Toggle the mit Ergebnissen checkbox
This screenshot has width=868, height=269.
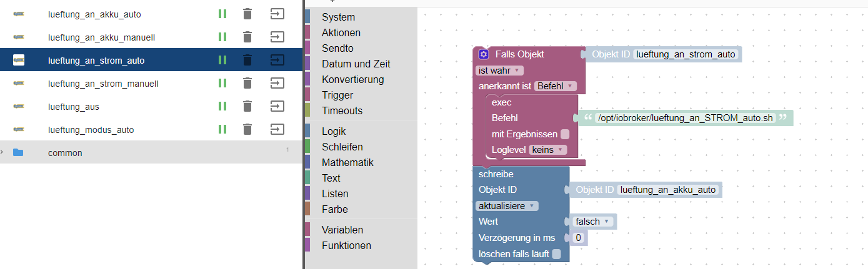pos(565,134)
